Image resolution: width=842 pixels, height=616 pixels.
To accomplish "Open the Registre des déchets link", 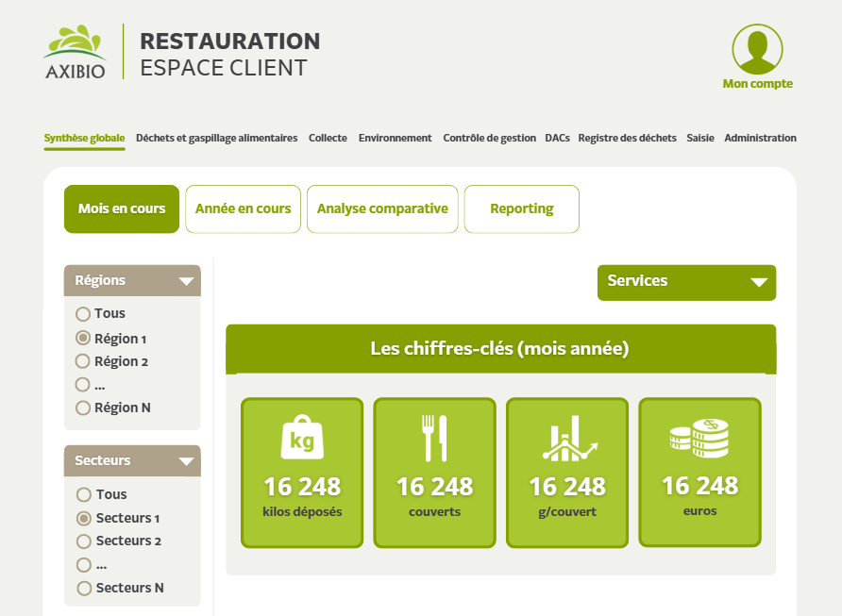I will coord(627,138).
